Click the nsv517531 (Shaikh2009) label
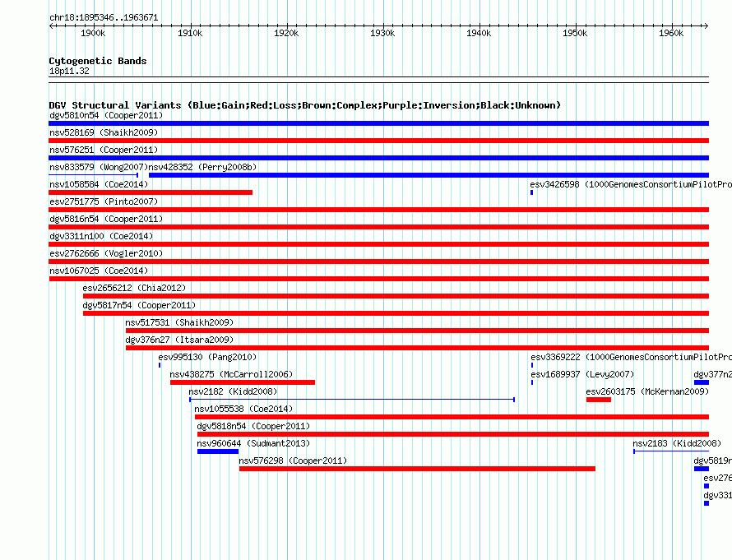This screenshot has width=732, height=560. pyautogui.click(x=179, y=322)
